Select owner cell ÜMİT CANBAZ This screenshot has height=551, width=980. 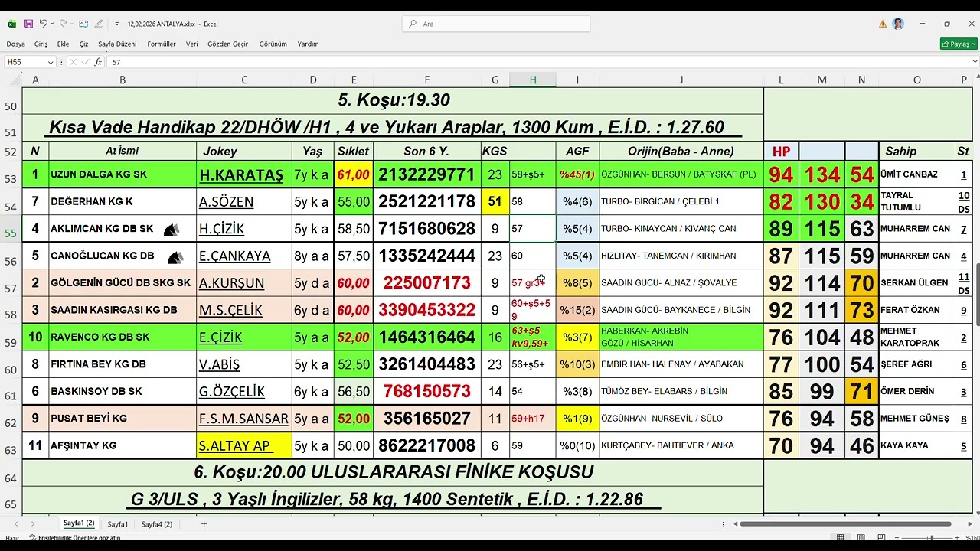917,174
